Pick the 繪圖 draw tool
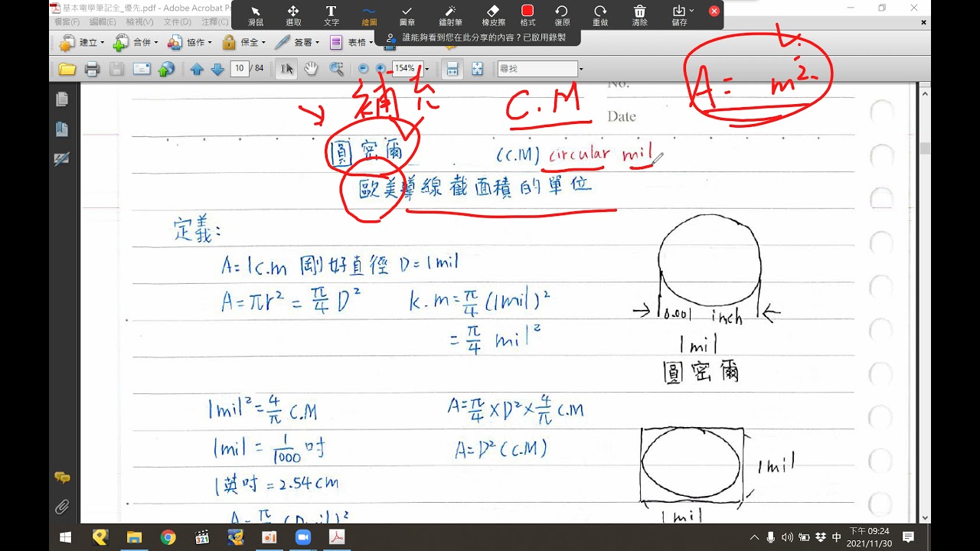The height and width of the screenshot is (551, 980). [369, 15]
